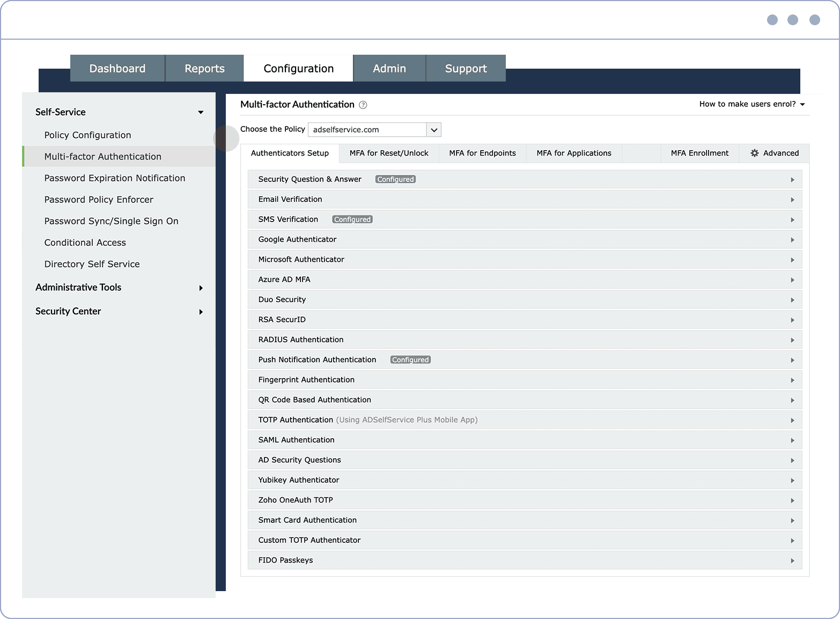840x619 pixels.
Task: Open the Dashboard tab
Action: [x=117, y=69]
